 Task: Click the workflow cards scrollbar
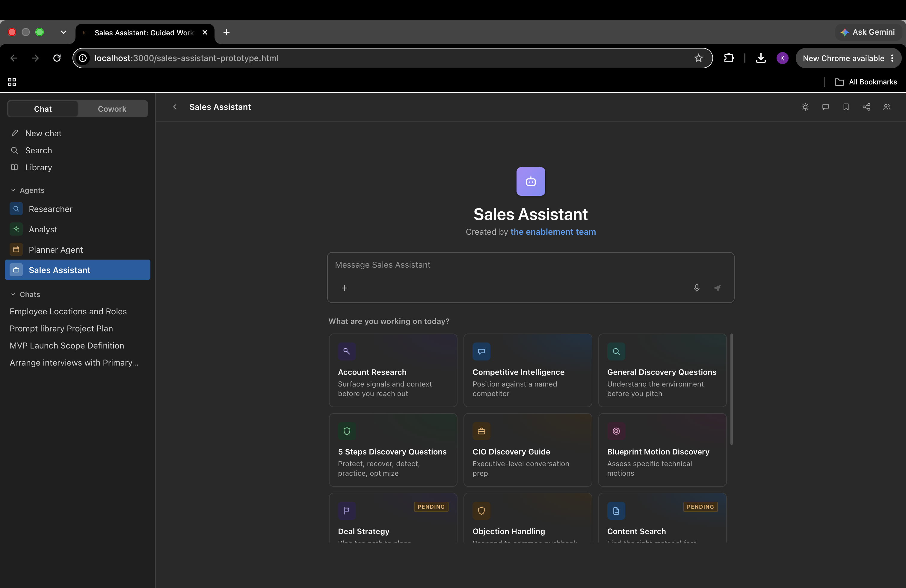point(731,389)
